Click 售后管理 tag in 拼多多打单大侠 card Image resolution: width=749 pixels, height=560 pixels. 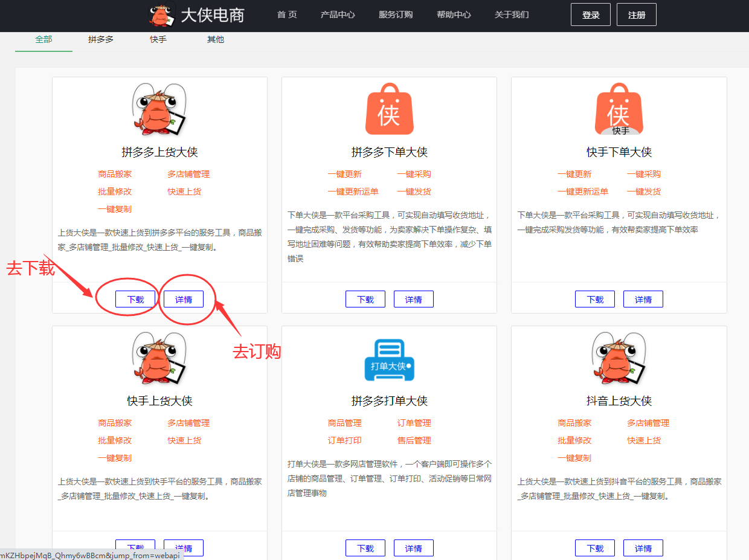(x=414, y=440)
